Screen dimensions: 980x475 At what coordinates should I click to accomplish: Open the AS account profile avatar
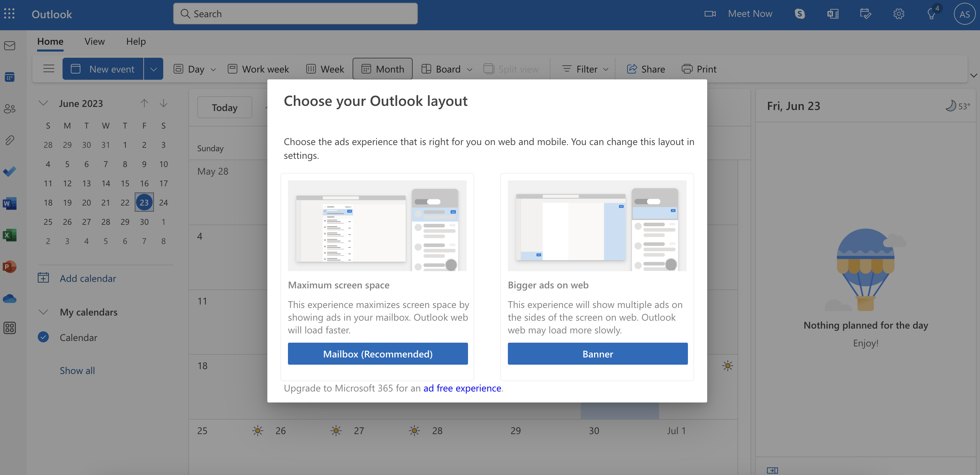965,14
